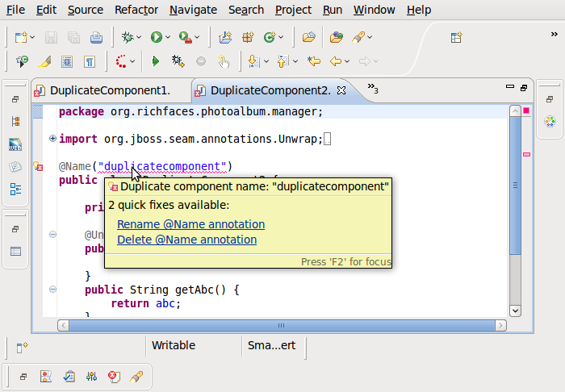Expand the folded import statements
This screenshot has height=392, width=565.
tap(52, 139)
